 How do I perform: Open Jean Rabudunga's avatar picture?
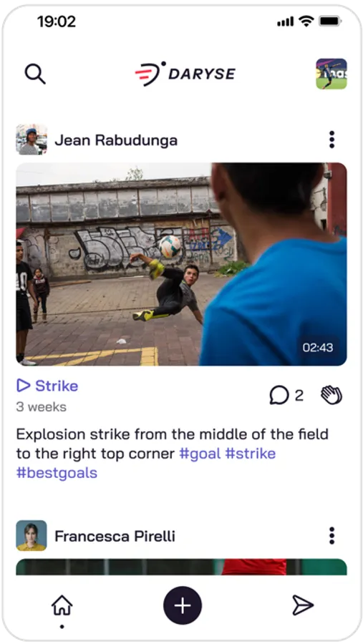32,140
